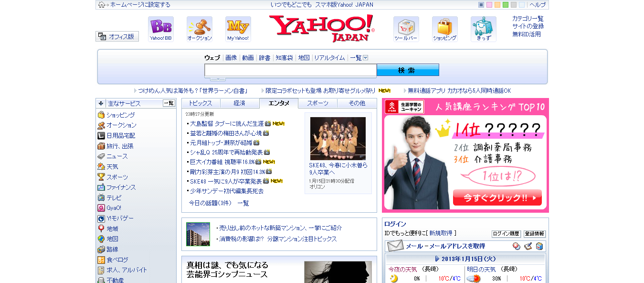Click the ログイン link
This screenshot has height=283, width=644.
[395, 224]
